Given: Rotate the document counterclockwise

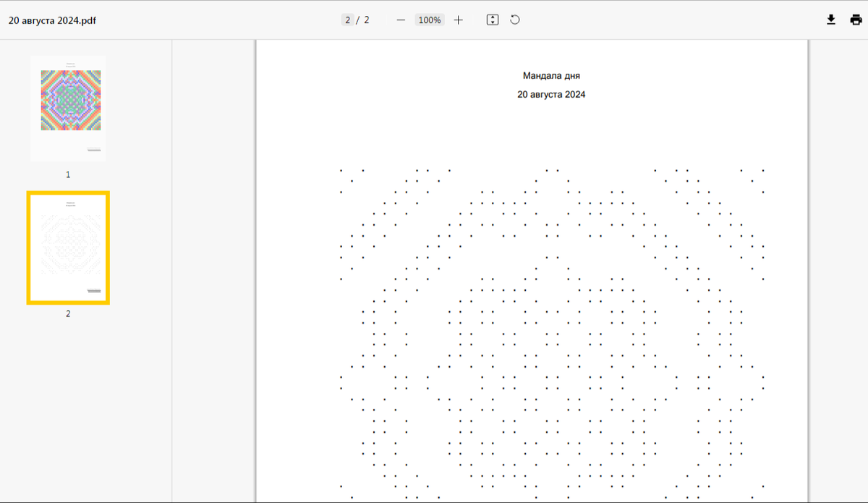Looking at the screenshot, I should pyautogui.click(x=515, y=20).
